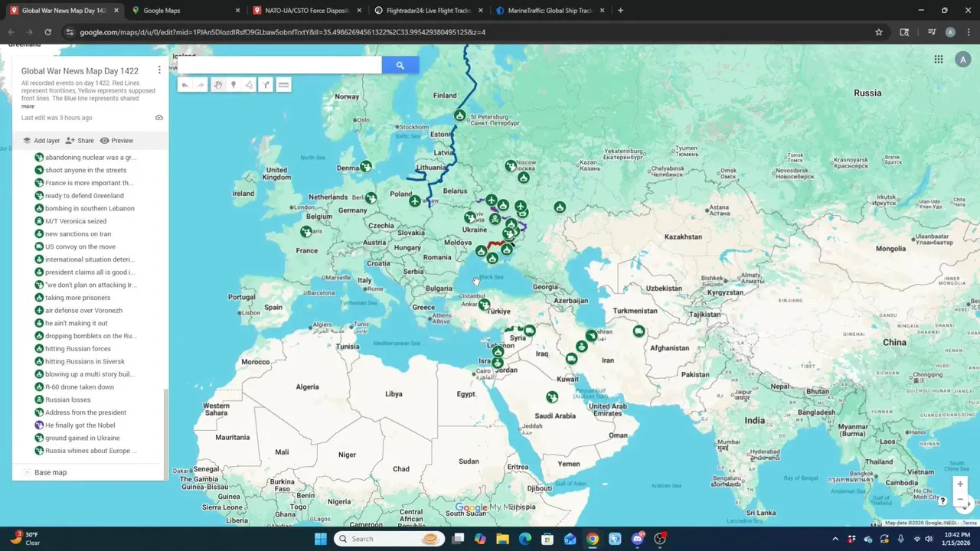The height and width of the screenshot is (551, 980).
Task: Click the marker next to Kuwait
Action: (571, 359)
